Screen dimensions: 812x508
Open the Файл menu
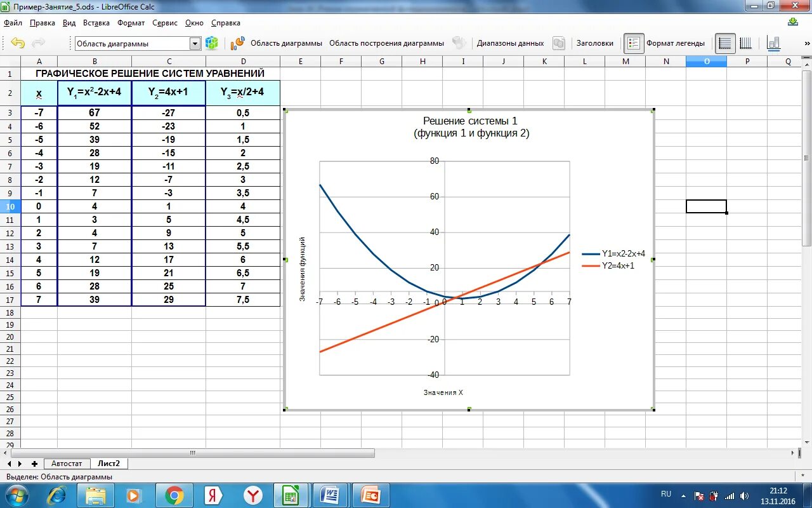13,23
